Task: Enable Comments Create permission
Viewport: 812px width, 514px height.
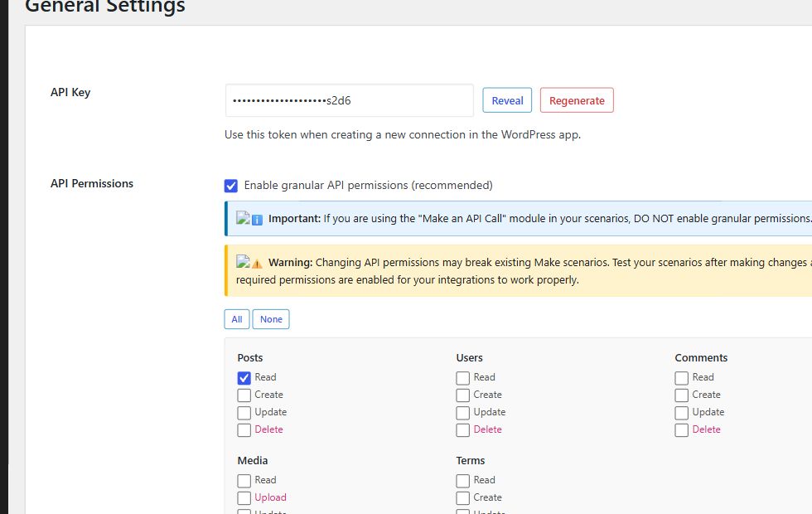Action: (681, 395)
